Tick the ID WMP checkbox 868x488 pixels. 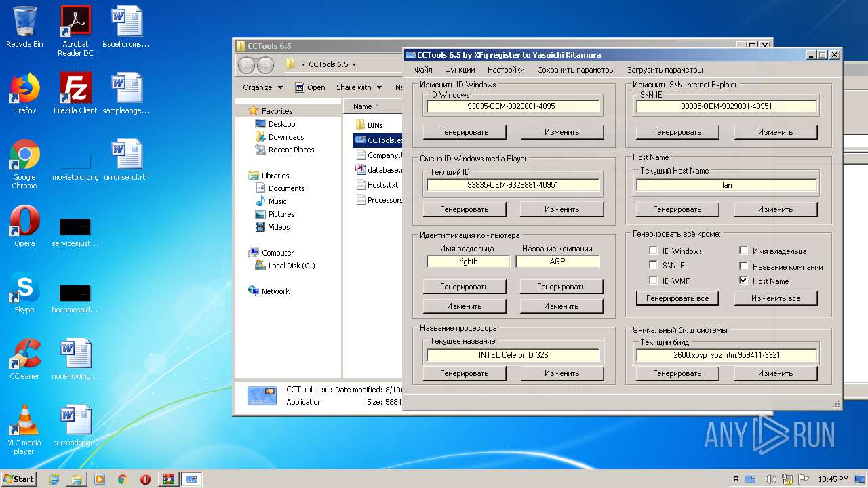[654, 280]
